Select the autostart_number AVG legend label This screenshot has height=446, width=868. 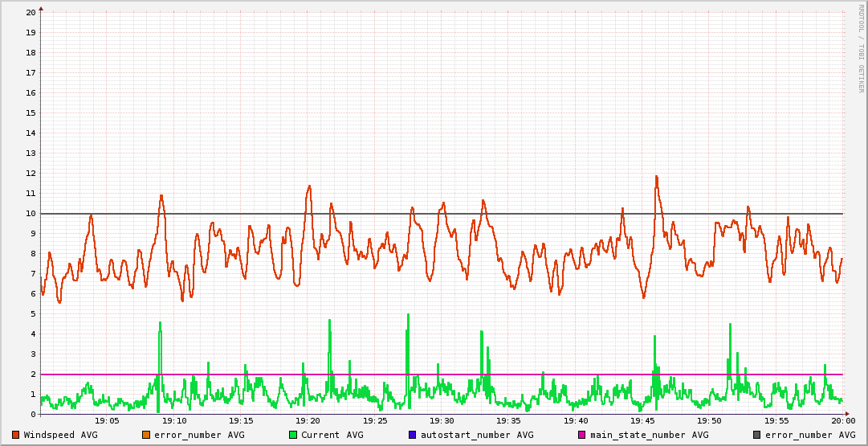[x=476, y=435]
